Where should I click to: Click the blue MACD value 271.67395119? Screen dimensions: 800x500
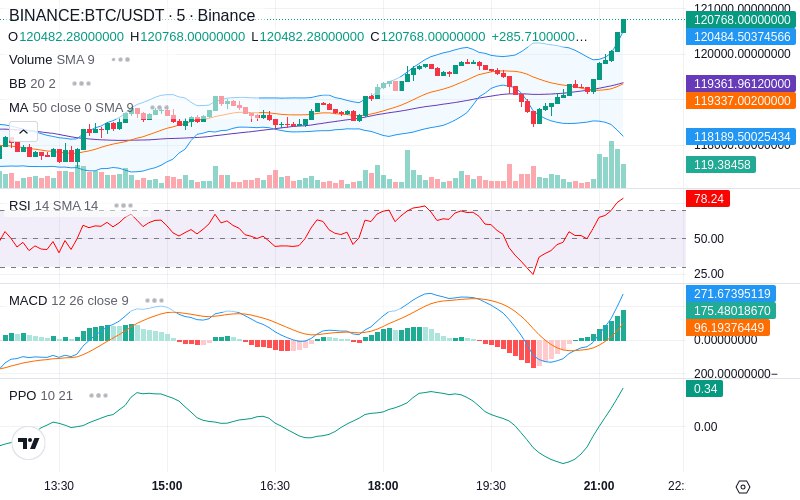731,294
